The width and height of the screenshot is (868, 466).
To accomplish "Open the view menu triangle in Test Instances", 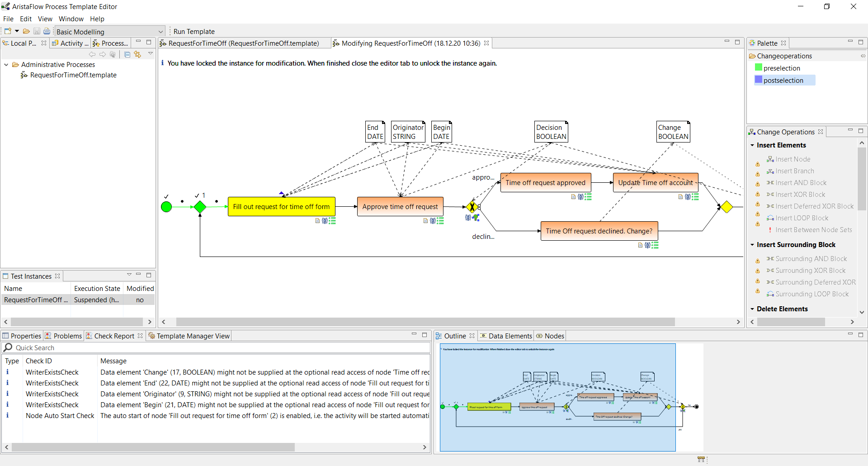I will click(129, 275).
